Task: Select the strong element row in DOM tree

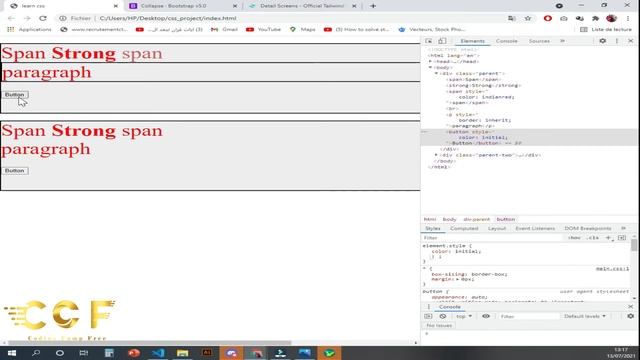Action: coord(484,85)
